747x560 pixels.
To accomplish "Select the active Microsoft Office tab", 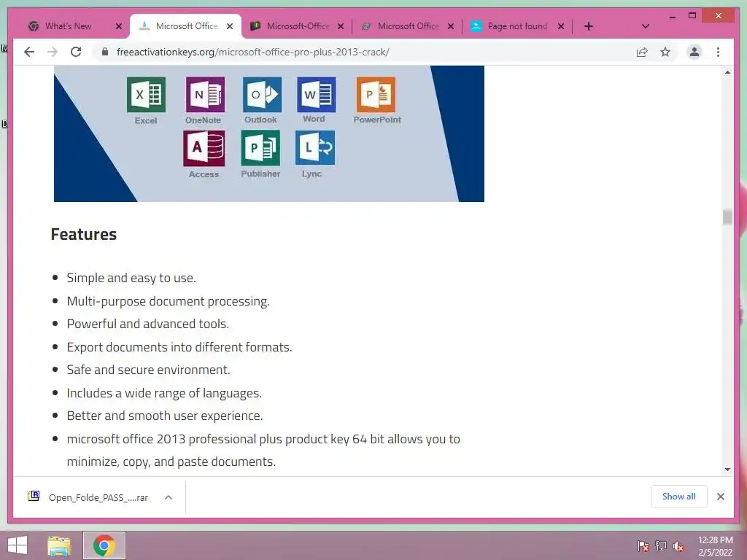I will pos(186,26).
